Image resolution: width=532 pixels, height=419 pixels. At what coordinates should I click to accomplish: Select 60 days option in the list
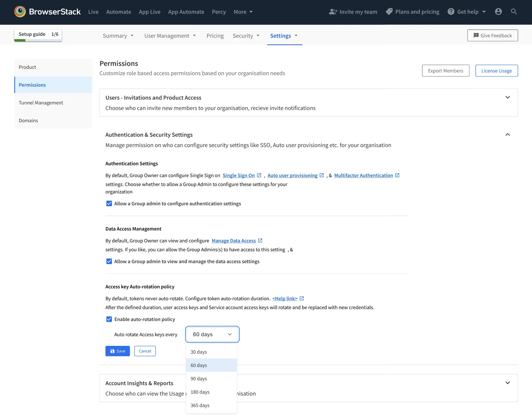[212, 365]
